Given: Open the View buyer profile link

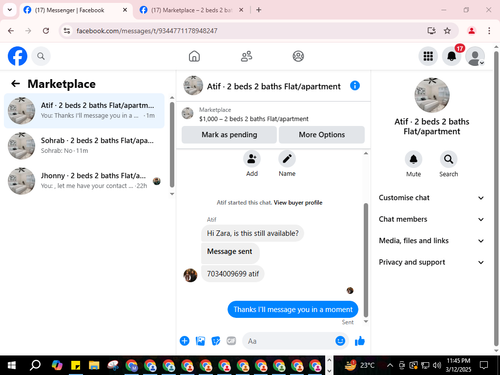Looking at the screenshot, I should pos(298,203).
